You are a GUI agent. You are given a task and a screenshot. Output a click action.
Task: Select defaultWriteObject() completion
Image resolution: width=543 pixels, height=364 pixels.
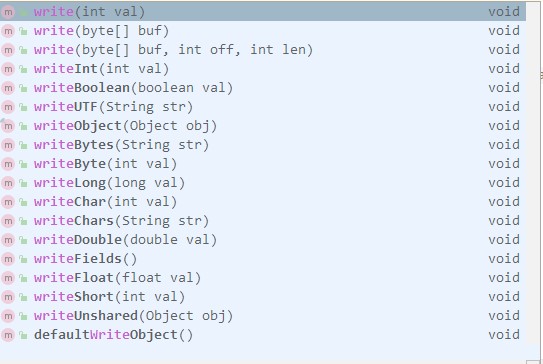(x=263, y=335)
